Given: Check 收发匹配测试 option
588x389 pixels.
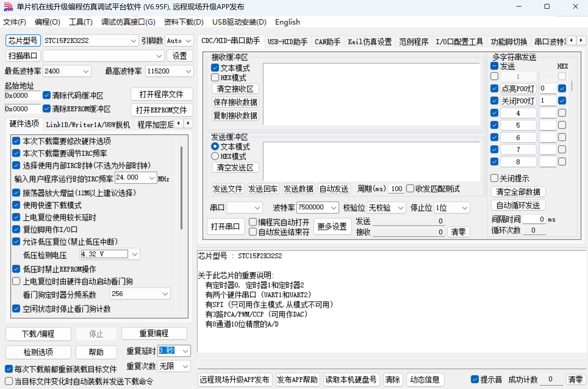Looking at the screenshot, I should click(410, 189).
